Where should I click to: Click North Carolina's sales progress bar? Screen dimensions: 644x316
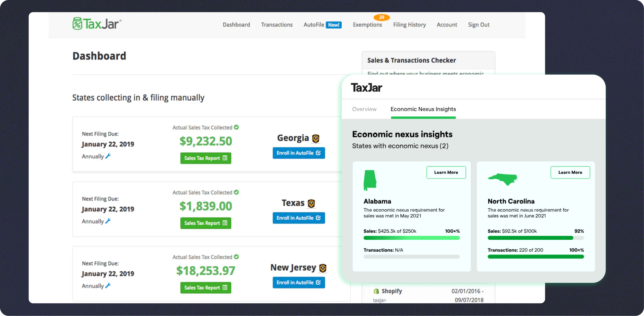pos(536,238)
